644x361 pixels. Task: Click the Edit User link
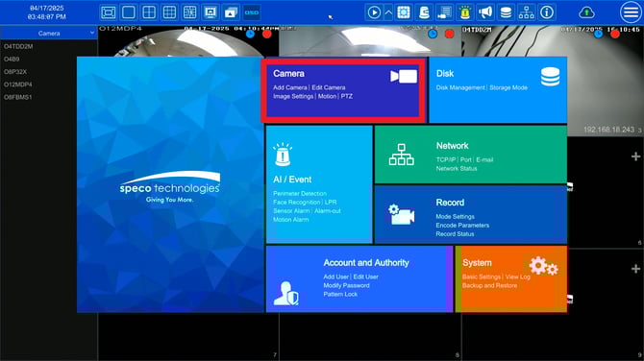(x=365, y=277)
